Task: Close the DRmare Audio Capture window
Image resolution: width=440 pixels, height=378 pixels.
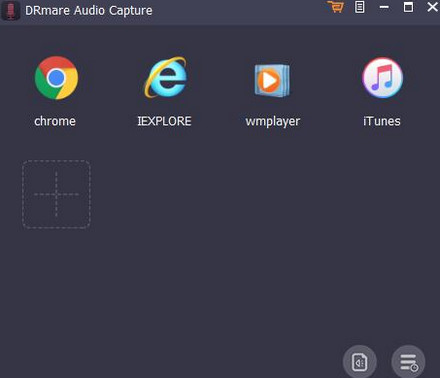Action: click(x=433, y=7)
